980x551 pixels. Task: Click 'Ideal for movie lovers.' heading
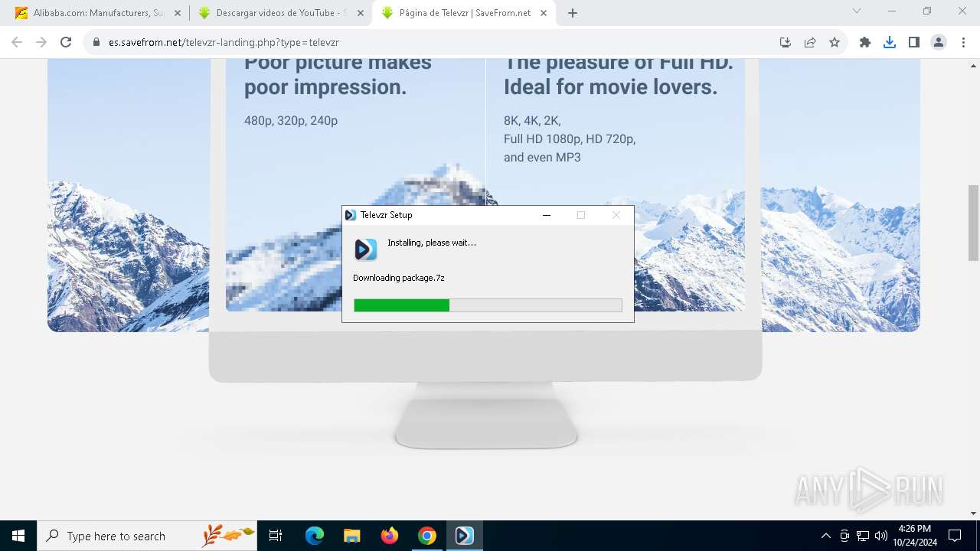coord(610,86)
